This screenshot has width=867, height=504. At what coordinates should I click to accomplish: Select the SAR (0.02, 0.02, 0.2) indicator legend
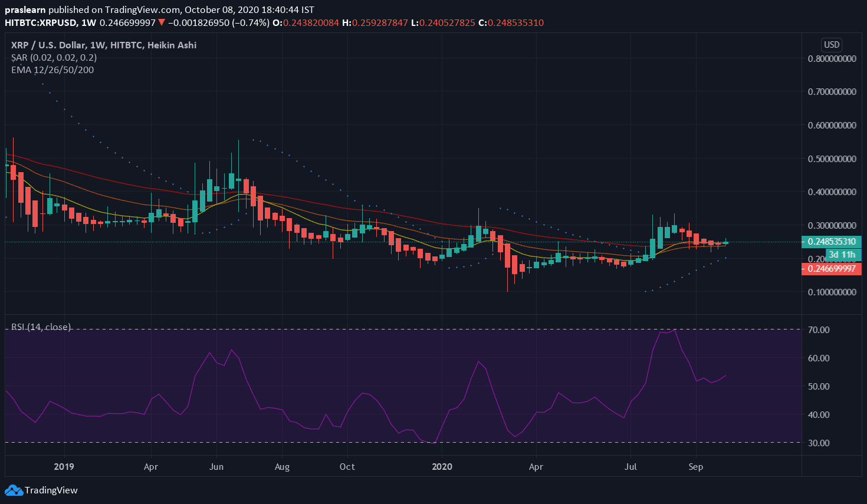coord(54,57)
